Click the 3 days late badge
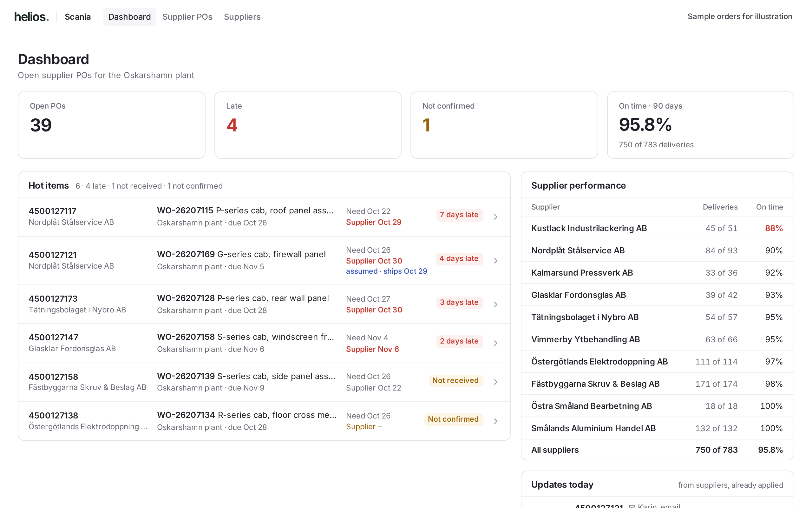The width and height of the screenshot is (812, 508). coord(459,302)
